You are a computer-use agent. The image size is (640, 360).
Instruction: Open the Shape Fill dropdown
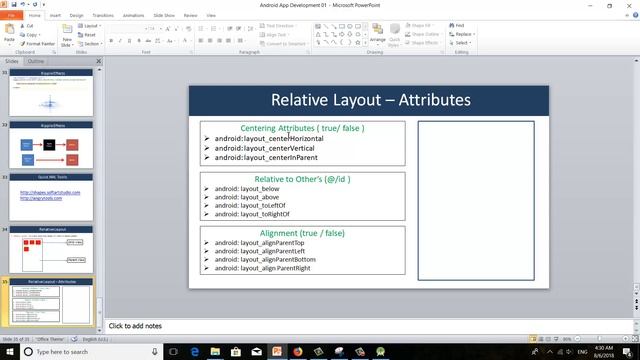[x=420, y=25]
